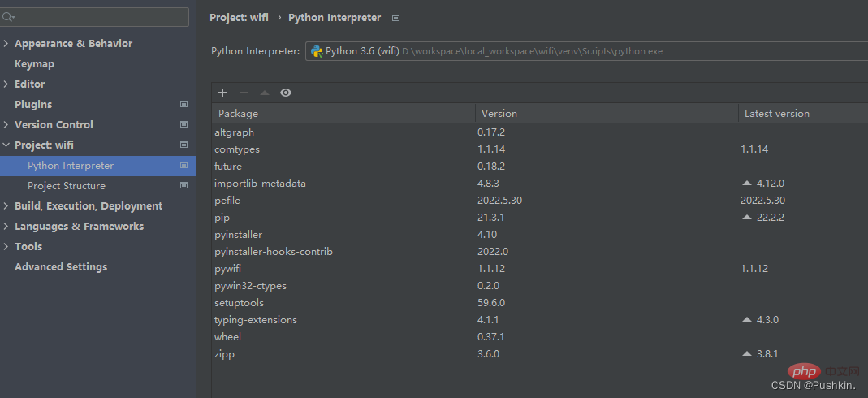Open the Python Interpreter dropdown field

pos(587,51)
